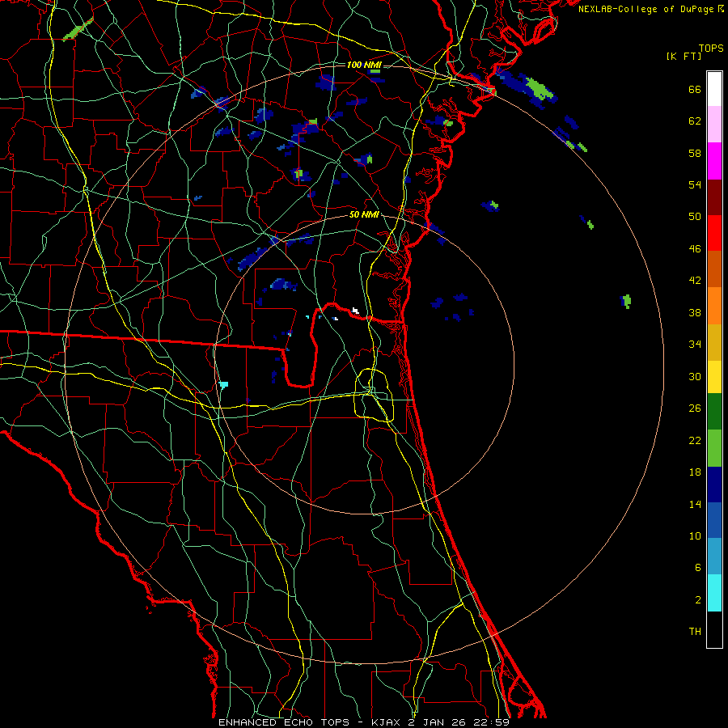Image resolution: width=728 pixels, height=728 pixels.
Task: Click the ENHANCED ECHO TOPS title text
Action: tap(284, 722)
